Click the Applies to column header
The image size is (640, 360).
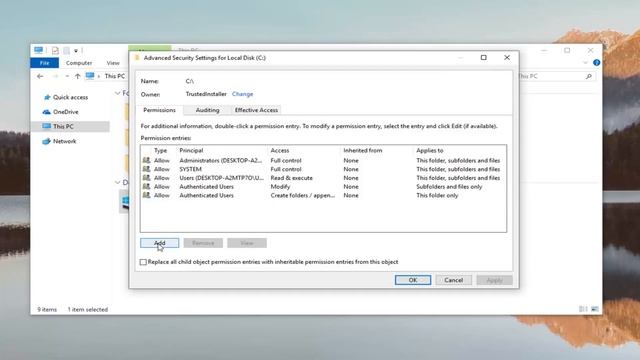[x=429, y=150]
